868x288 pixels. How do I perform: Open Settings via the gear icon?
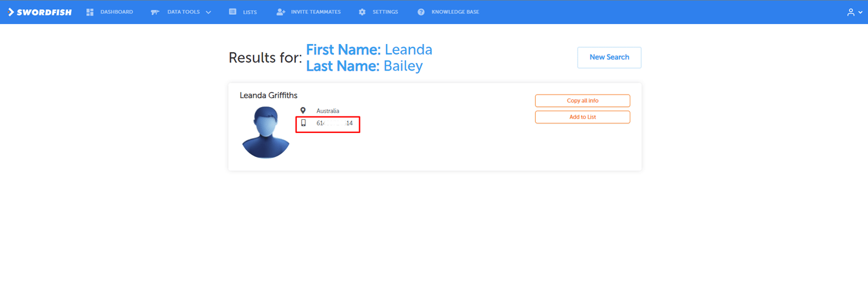[362, 12]
